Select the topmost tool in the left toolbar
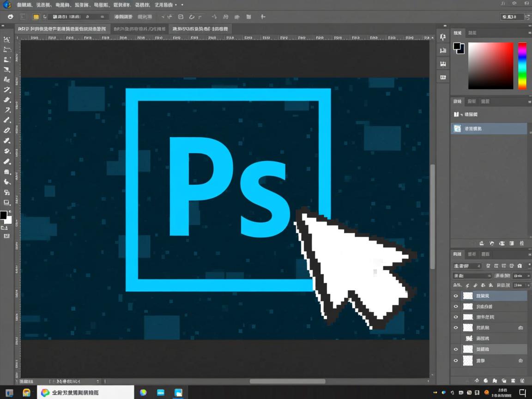The height and width of the screenshot is (399, 532). 7,40
